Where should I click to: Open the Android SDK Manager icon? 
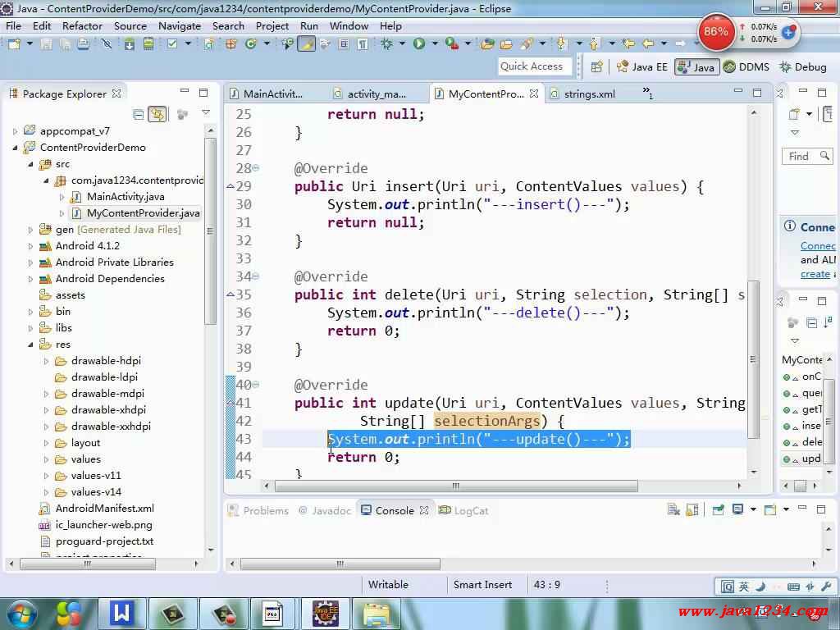pos(129,44)
